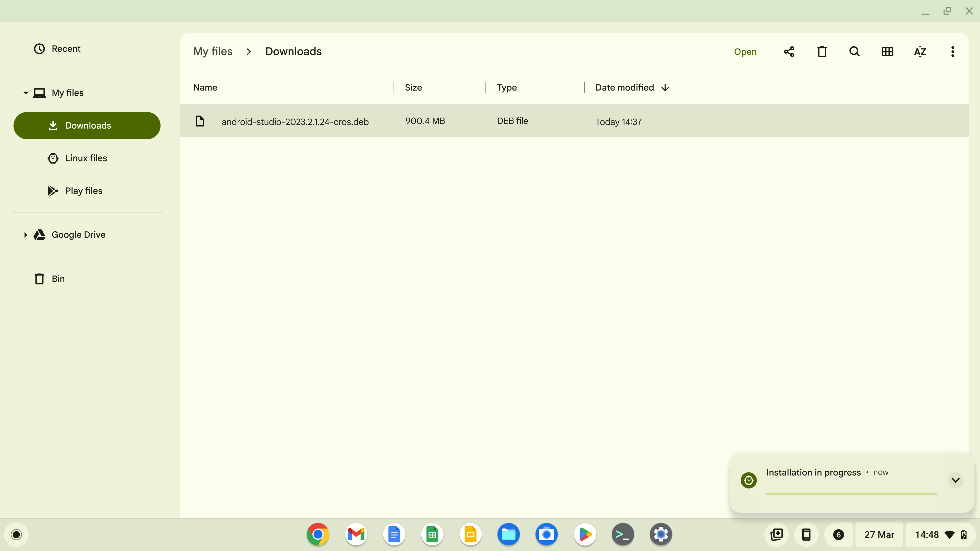Switch to grid view layout
Viewport: 980px width, 551px height.
pos(887,52)
